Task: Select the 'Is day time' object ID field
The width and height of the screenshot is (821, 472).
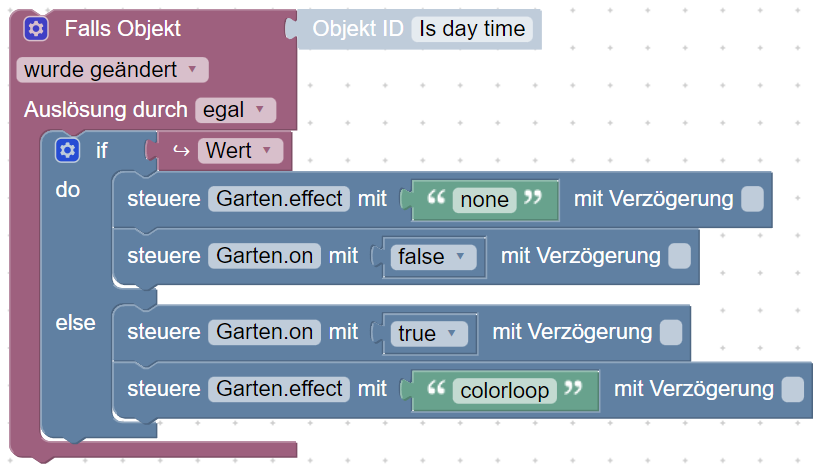Action: click(x=472, y=29)
